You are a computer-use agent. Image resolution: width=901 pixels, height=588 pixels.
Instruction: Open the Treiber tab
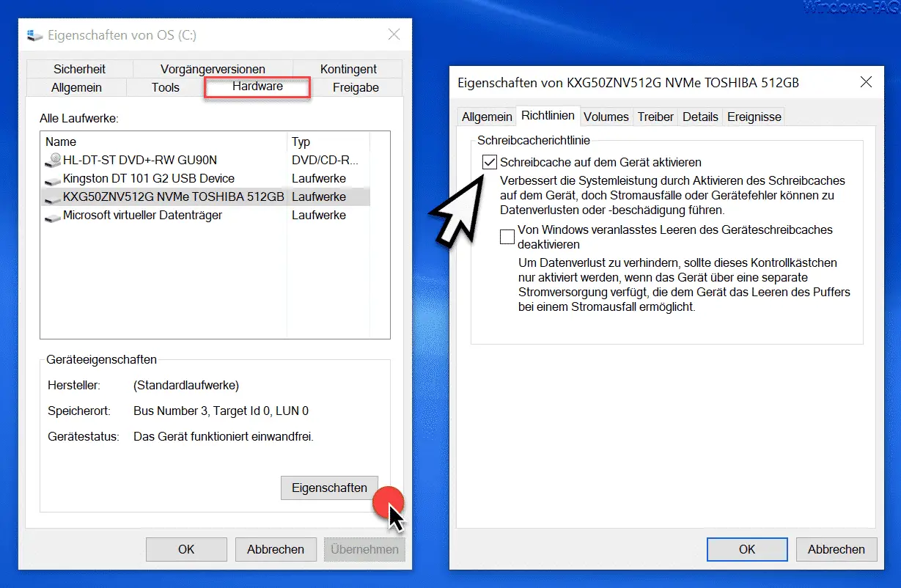pos(656,117)
